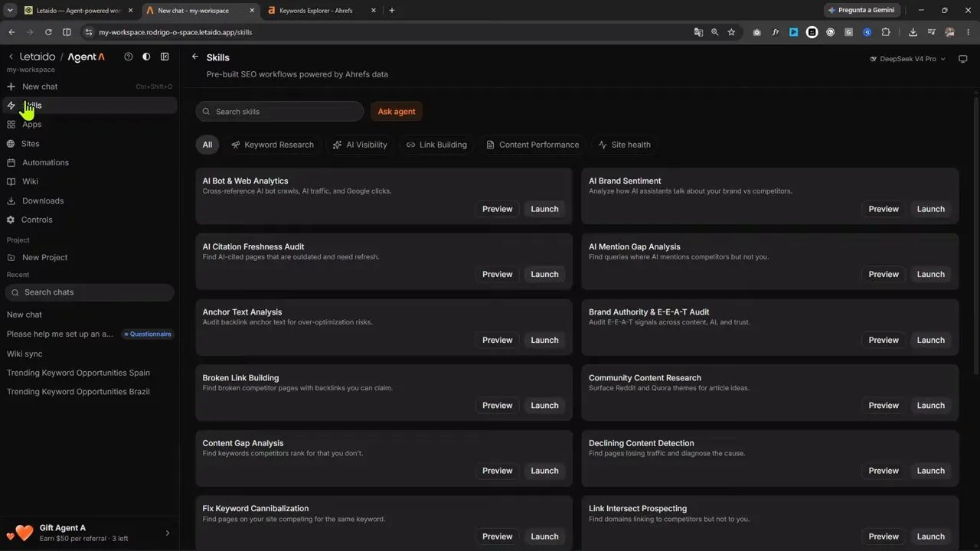Open Trending Keyword Opportunities Spain chat
The width and height of the screenshot is (980, 551).
78,373
